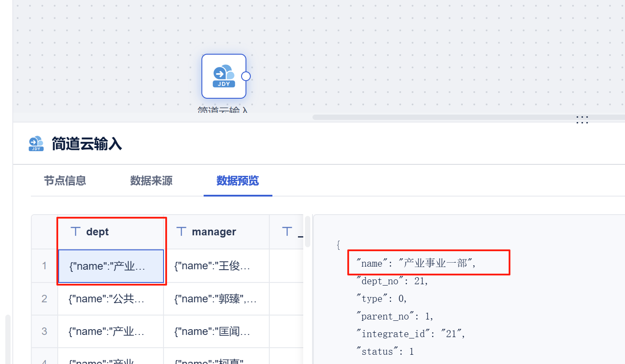Screen dimensions: 625x364
Task: Click the dept column header
Action: [x=111, y=232]
